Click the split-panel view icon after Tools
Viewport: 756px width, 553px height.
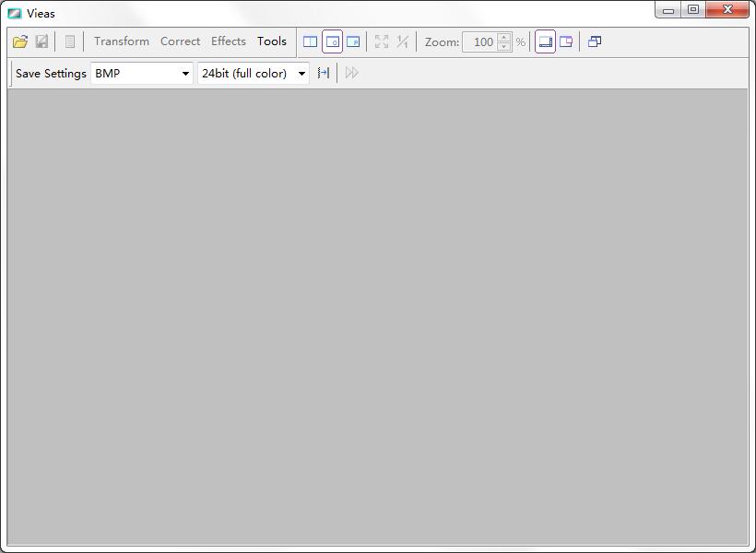pos(311,41)
